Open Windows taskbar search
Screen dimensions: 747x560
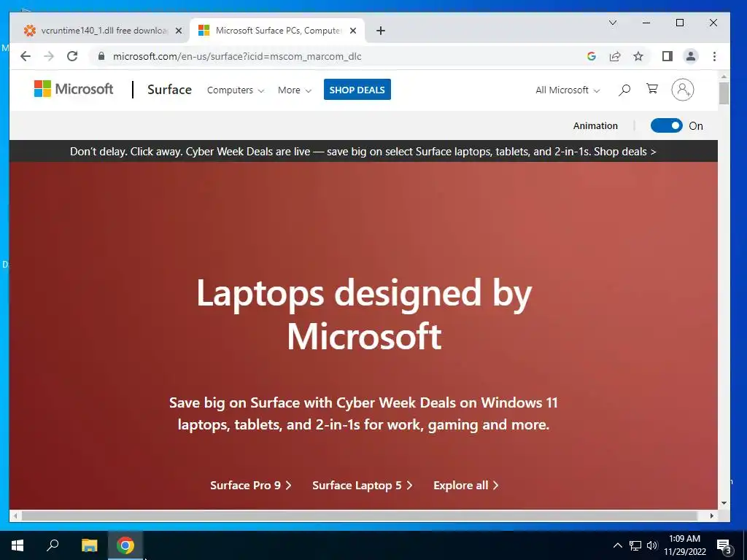click(53, 545)
